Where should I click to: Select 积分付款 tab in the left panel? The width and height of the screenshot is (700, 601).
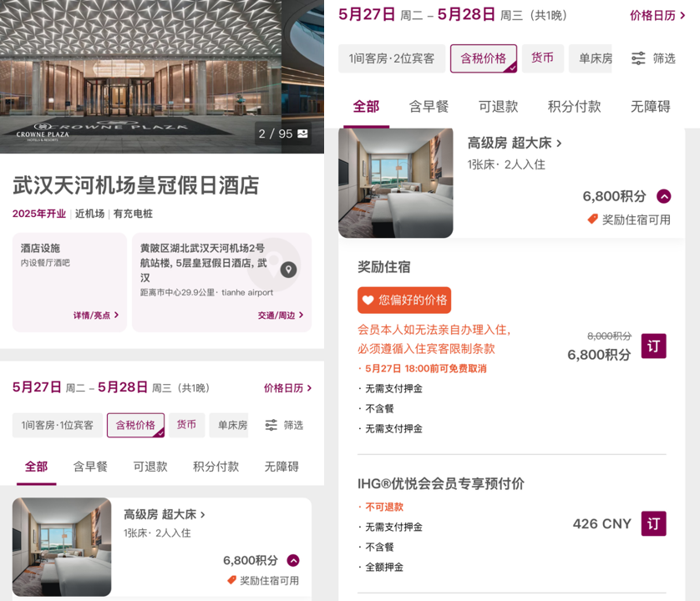(x=216, y=467)
